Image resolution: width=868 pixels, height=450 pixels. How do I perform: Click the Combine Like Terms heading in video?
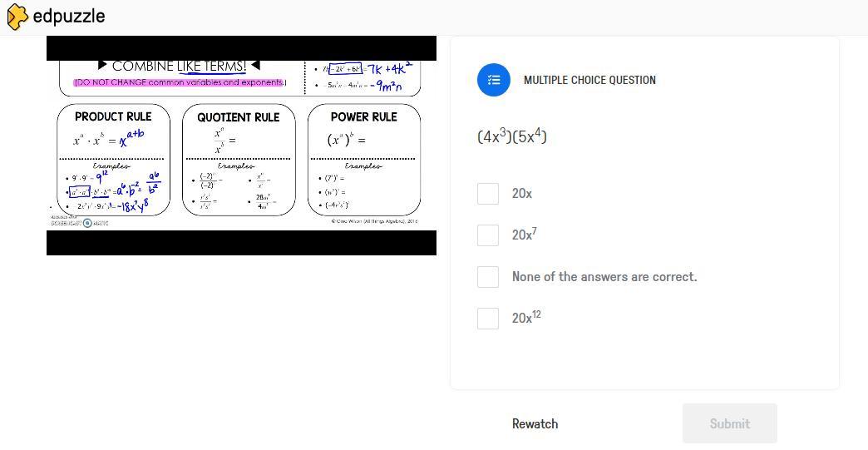coord(179,66)
